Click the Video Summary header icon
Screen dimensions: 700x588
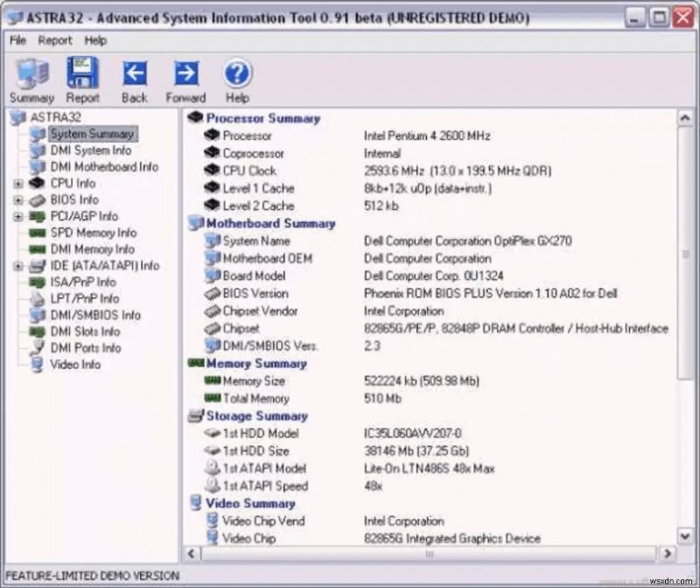tap(195, 502)
